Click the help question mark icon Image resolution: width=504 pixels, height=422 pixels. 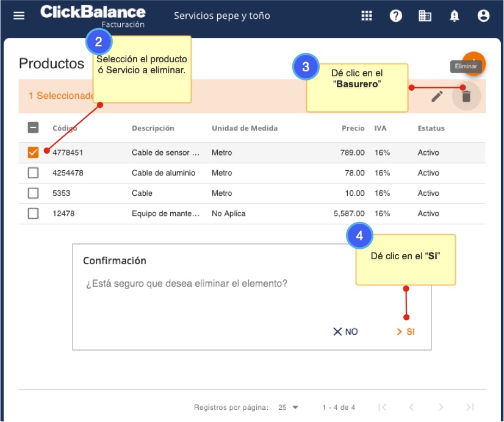(396, 16)
